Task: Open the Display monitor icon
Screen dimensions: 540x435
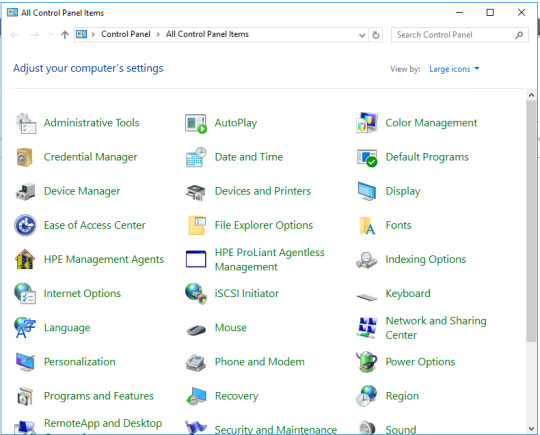Action: pyautogui.click(x=367, y=191)
